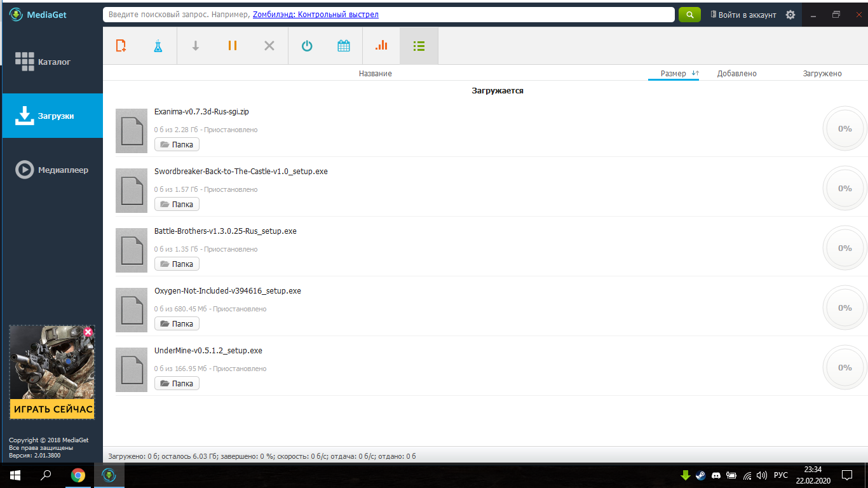
Task: Click the add torrent file icon
Action: click(121, 46)
